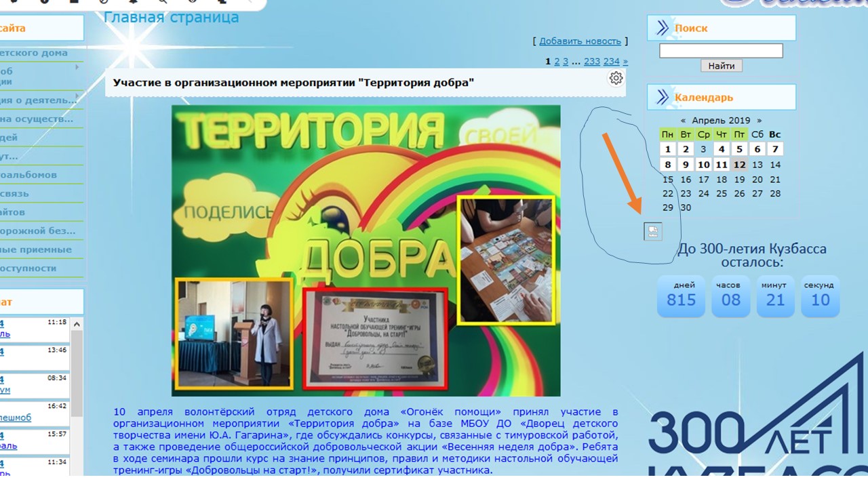The image size is (868, 488).
Task: Select April 6 in the calendar
Action: click(757, 149)
